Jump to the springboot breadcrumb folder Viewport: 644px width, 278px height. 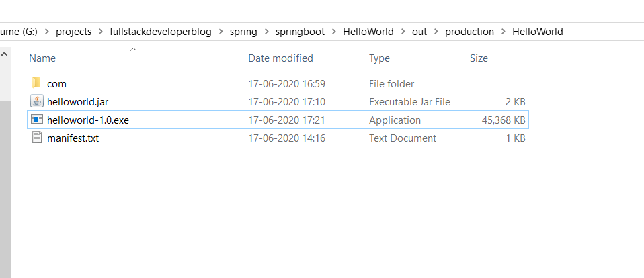coord(300,32)
